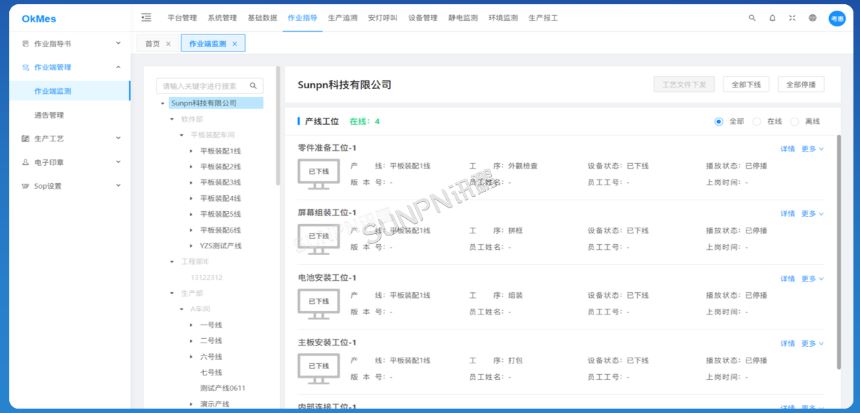The width and height of the screenshot is (860, 413).
Task: Open the 系统管理 top menu
Action: coord(222,18)
